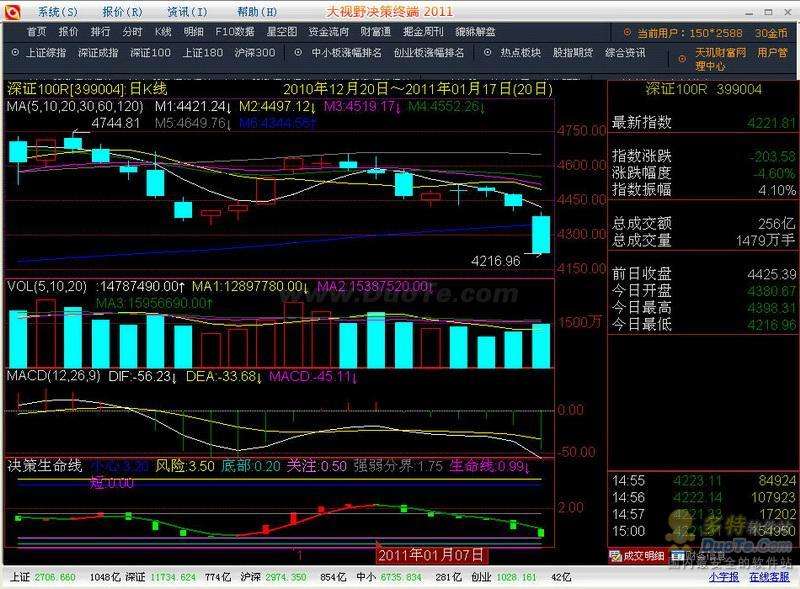Click the circle icon before 中小板涨幅排名
This screenshot has height=589, width=800.
point(298,52)
